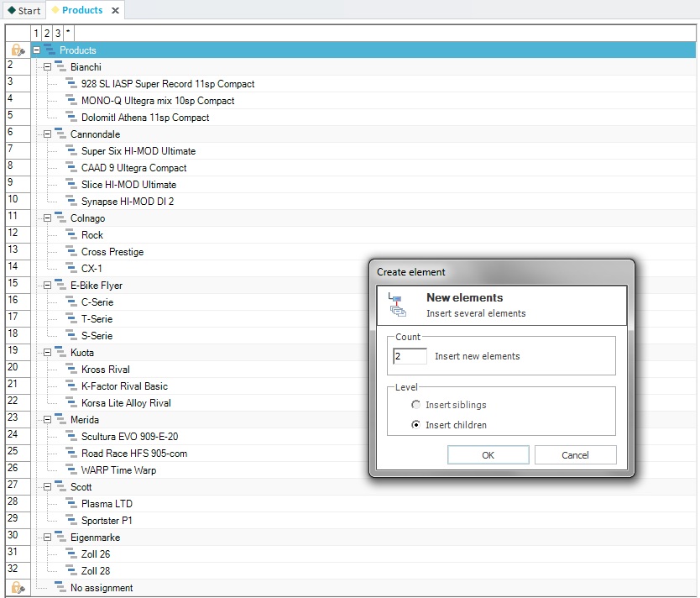Select Road Race HFS 905-com element
Viewport: 700px width, 598px height.
(x=134, y=453)
